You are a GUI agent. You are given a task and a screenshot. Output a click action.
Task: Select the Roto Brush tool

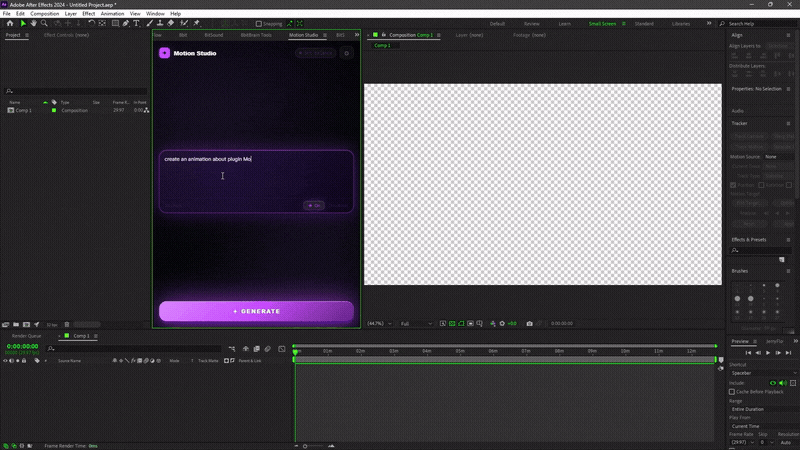pyautogui.click(x=184, y=23)
